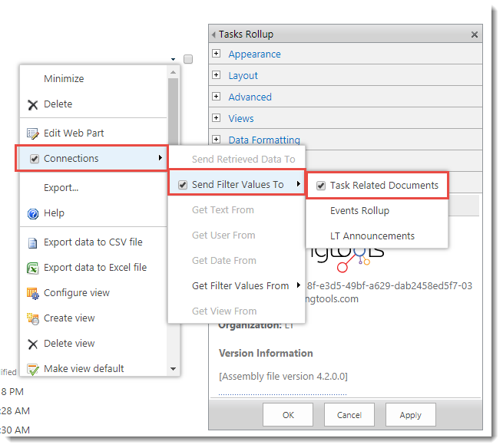Uncheck the Task Related Documents connection

321,186
